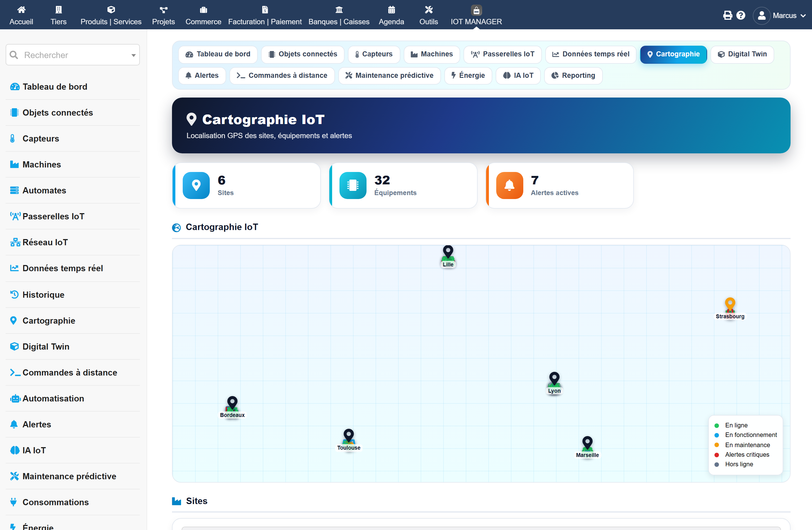Image resolution: width=812 pixels, height=530 pixels.
Task: Click the Marseille map pin
Action: [587, 443]
